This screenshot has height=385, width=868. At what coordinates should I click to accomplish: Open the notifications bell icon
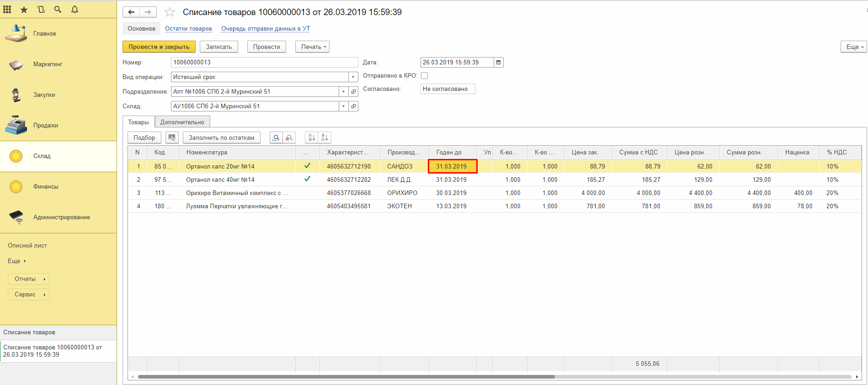[x=75, y=10]
